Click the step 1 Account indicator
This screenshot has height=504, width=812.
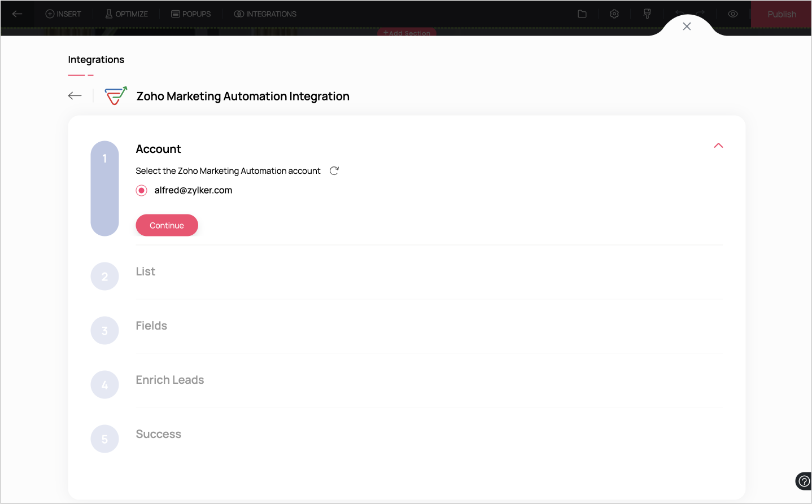coord(104,189)
